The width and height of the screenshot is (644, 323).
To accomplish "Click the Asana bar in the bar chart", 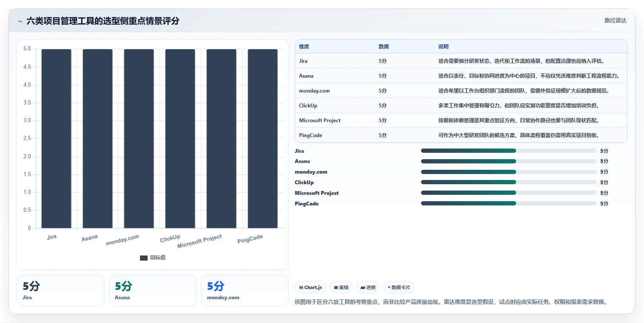I will point(97,139).
